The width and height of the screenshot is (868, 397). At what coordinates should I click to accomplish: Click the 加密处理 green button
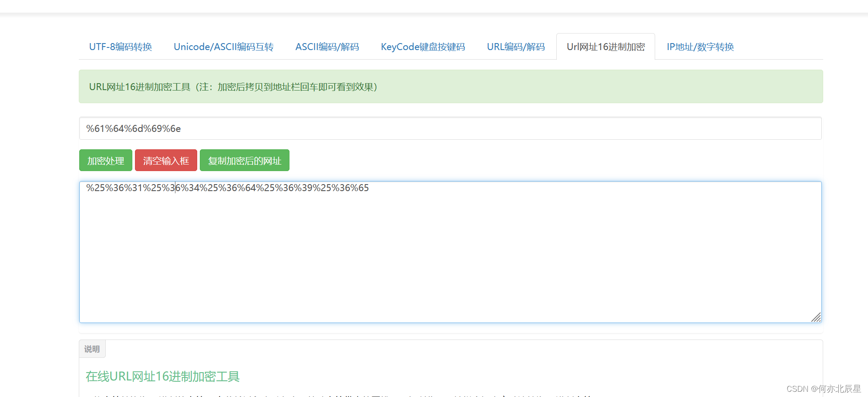[106, 161]
